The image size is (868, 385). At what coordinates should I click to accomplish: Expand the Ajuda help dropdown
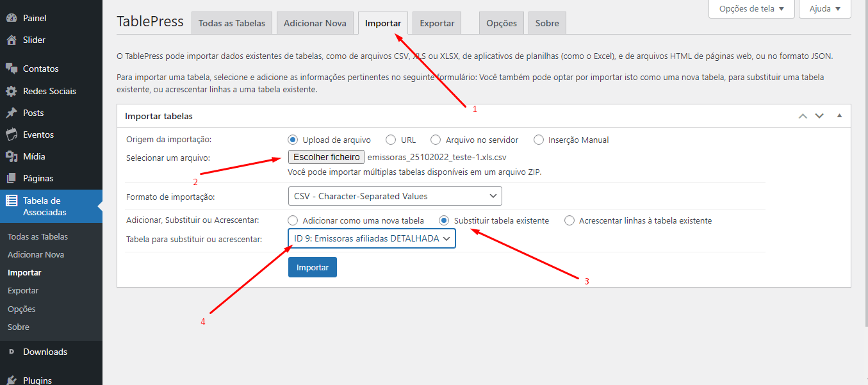click(x=825, y=9)
